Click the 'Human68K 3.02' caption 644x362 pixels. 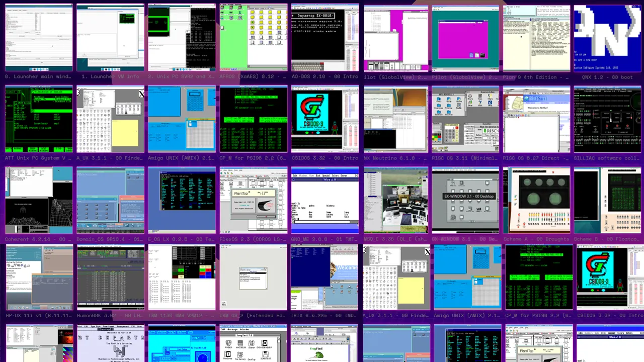coord(110,316)
